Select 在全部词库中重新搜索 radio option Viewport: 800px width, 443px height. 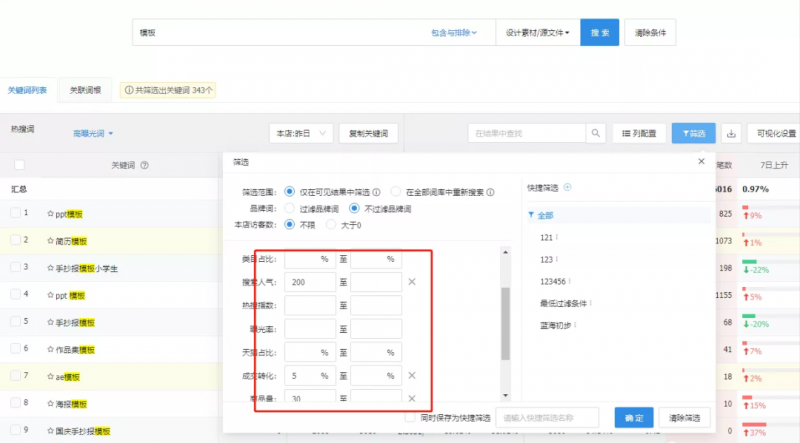397,192
